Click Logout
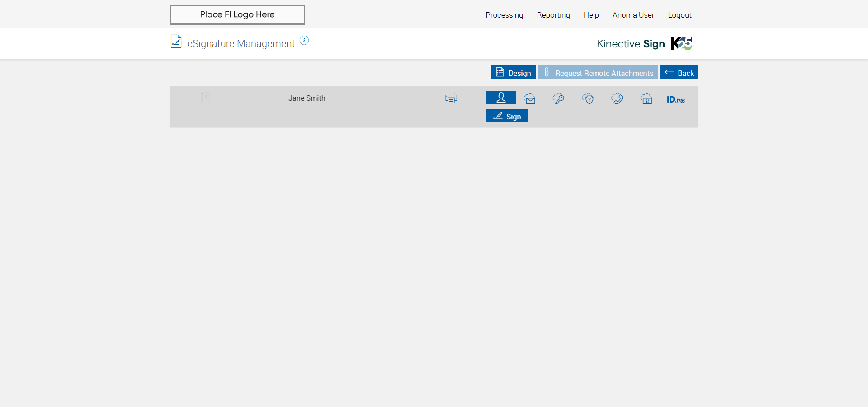 (679, 15)
